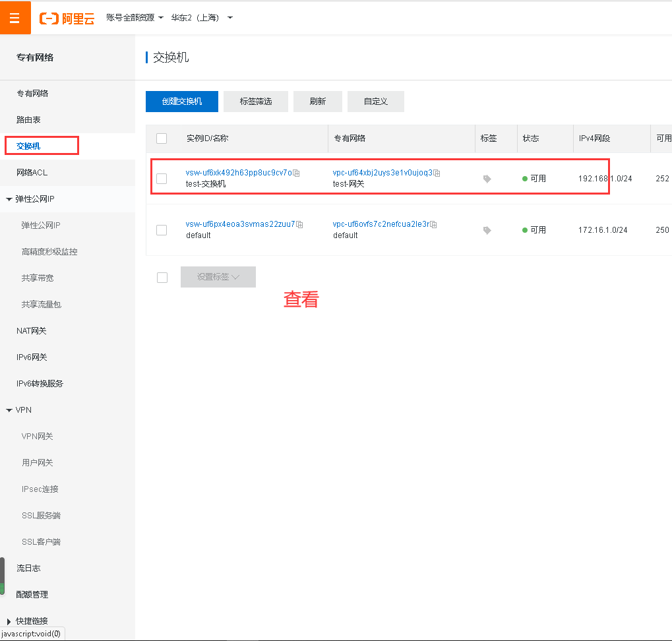This screenshot has height=641, width=672.
Task: Click the 状态 column header
Action: pos(531,138)
